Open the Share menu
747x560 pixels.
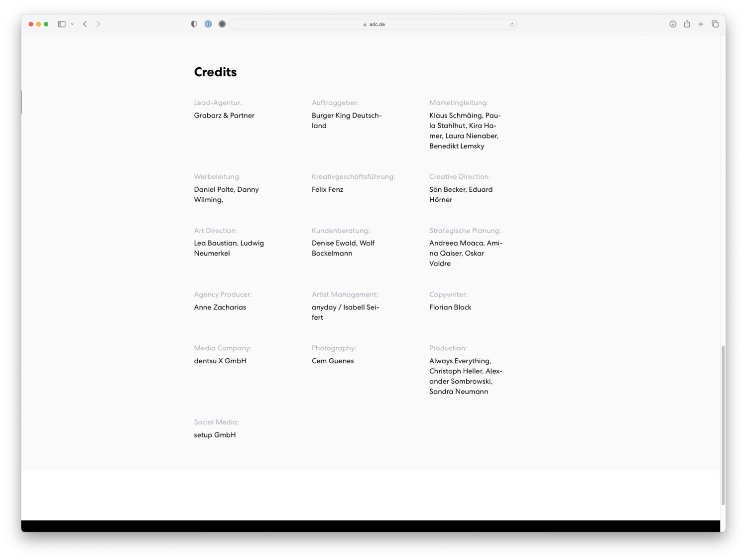[687, 24]
